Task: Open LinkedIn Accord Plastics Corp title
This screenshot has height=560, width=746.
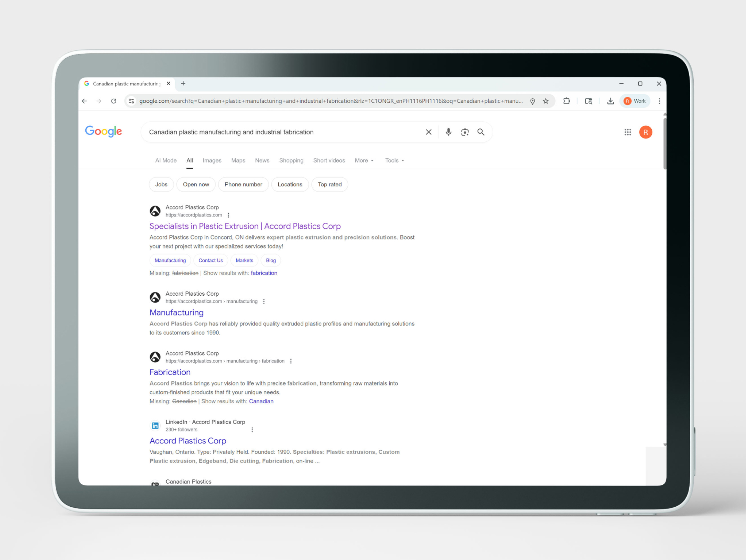Action: [x=188, y=441]
